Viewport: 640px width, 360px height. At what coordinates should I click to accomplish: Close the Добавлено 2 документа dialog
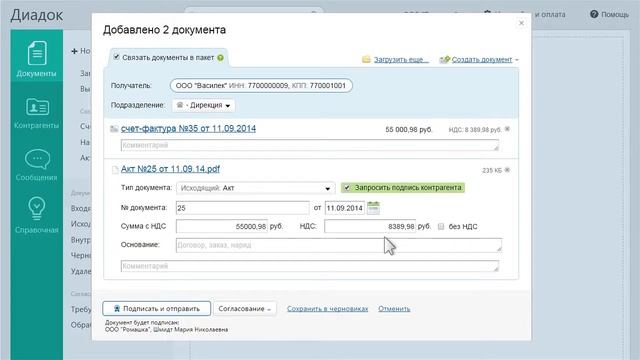tap(521, 23)
